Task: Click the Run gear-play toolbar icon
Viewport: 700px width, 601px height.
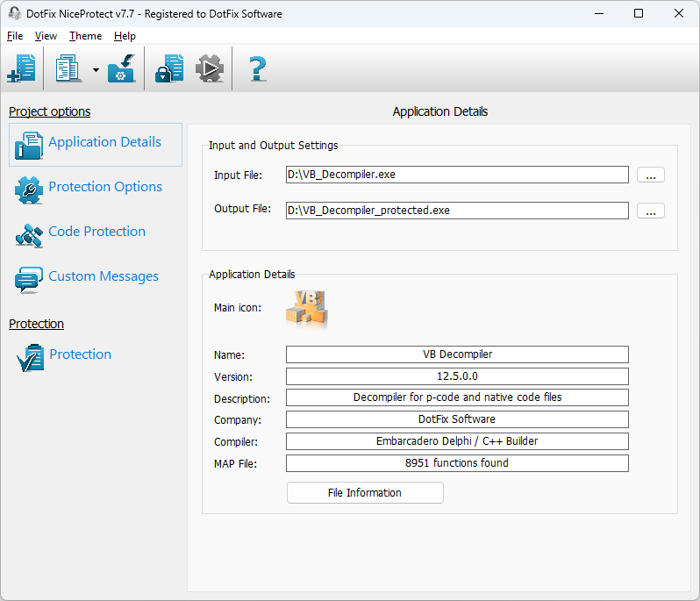Action: pyautogui.click(x=210, y=68)
